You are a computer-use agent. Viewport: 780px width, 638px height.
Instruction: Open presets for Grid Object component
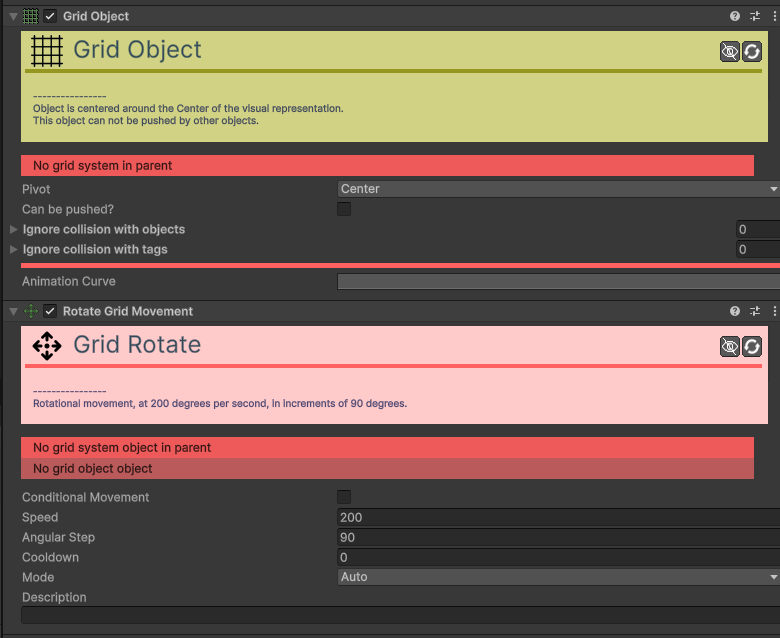coord(755,17)
